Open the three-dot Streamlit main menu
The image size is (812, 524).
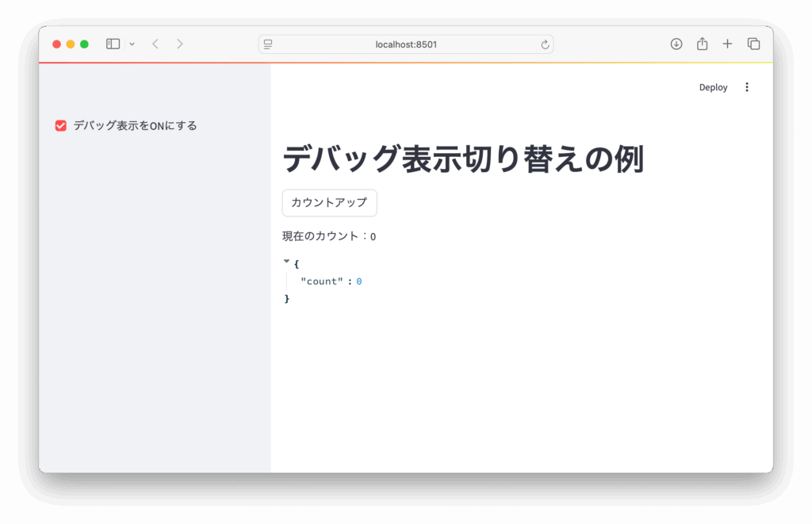coord(746,87)
